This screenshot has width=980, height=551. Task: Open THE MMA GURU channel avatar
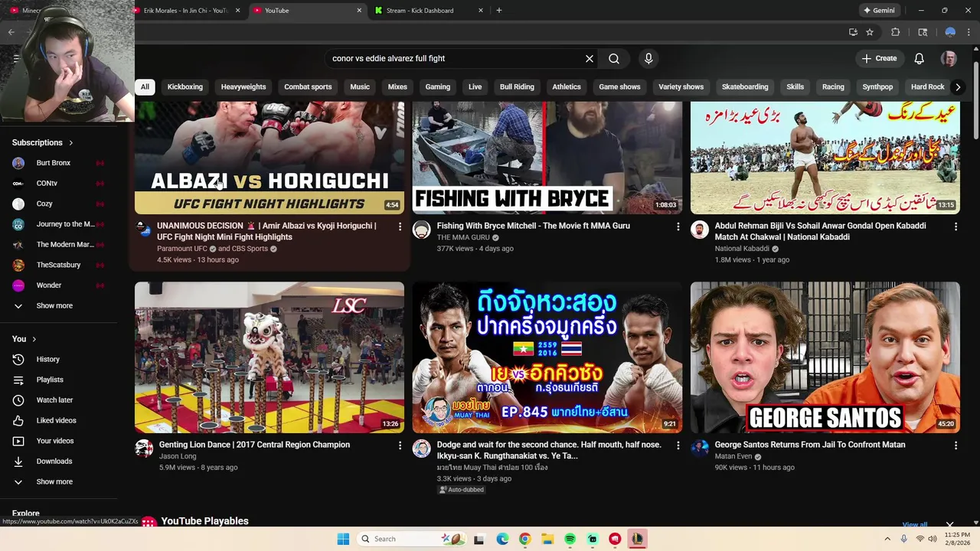click(422, 230)
